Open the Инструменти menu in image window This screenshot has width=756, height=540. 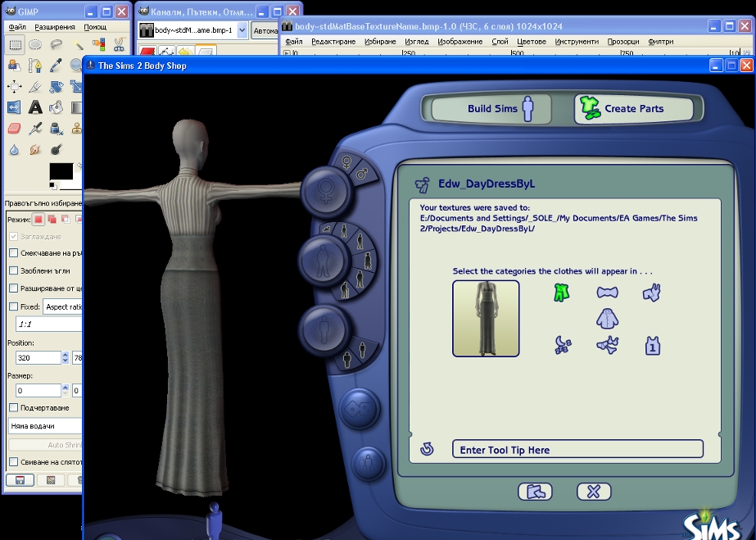577,42
